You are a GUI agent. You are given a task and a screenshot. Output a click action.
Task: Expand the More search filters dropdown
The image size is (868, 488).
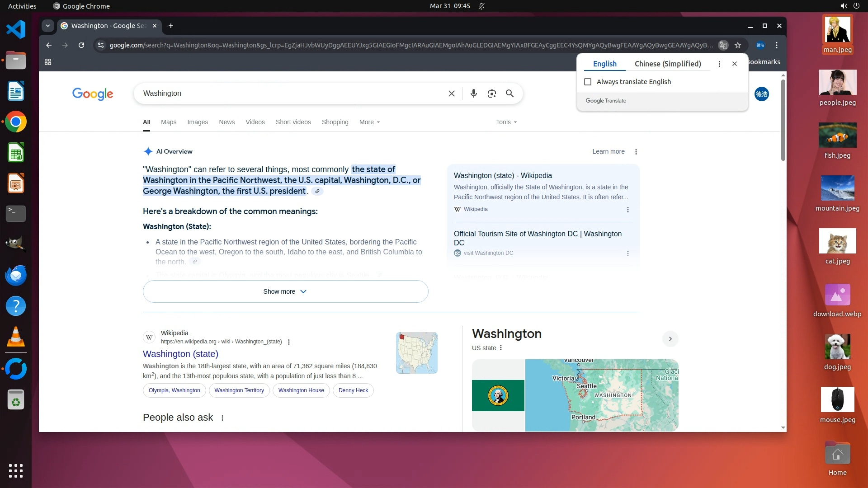[369, 122]
